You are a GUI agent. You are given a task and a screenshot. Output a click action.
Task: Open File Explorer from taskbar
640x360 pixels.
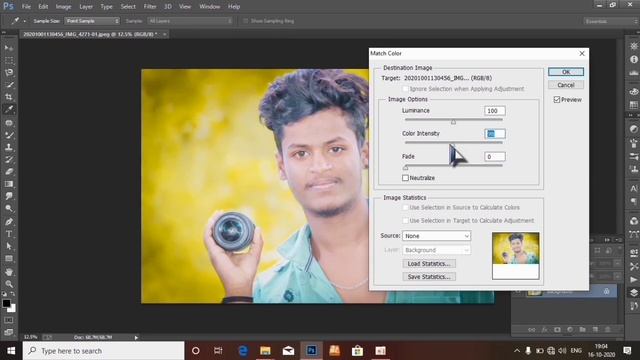point(265,351)
